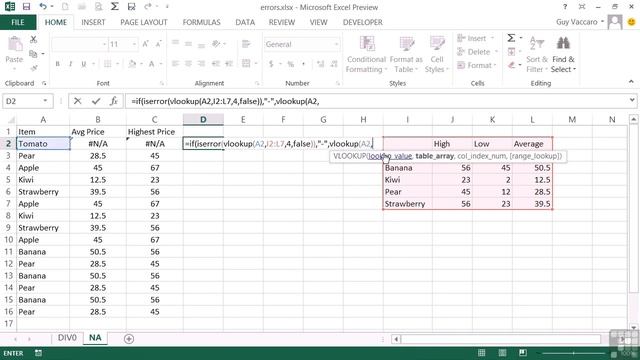
Task: Open Format as Table gallery
Action: 406,54
